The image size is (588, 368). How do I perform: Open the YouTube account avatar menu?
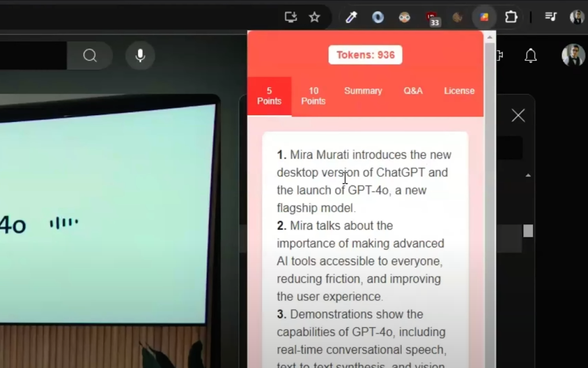pos(573,55)
